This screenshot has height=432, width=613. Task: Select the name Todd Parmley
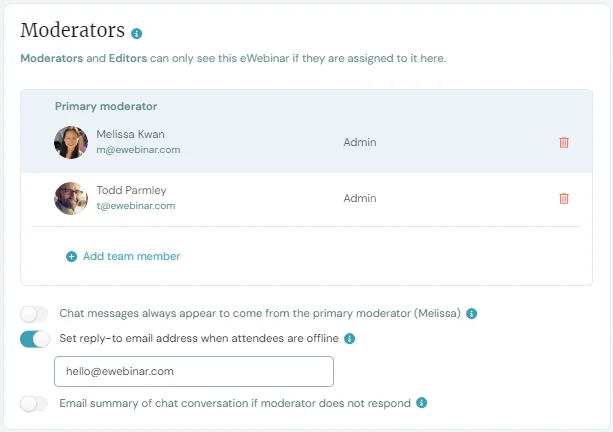[131, 190]
